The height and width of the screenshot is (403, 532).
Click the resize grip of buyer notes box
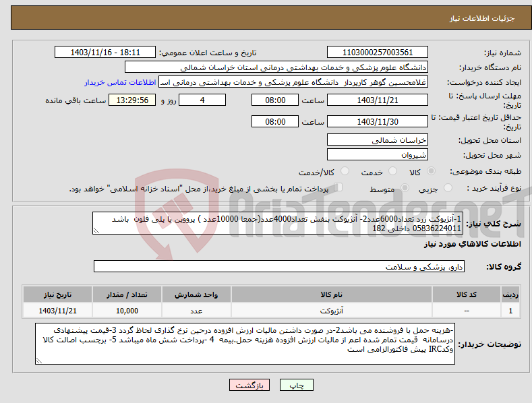click(x=38, y=361)
